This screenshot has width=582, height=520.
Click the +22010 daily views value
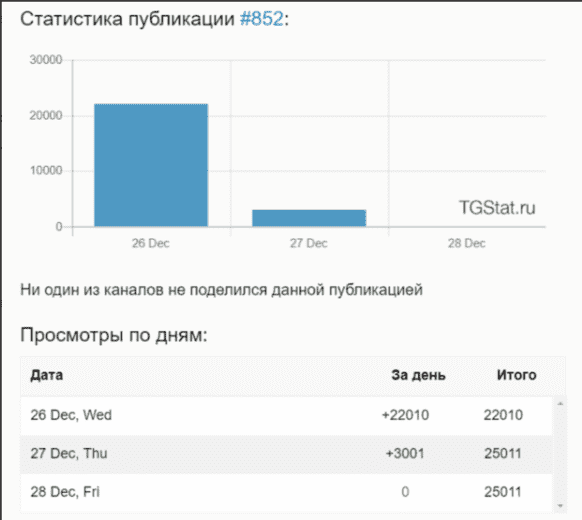coord(405,415)
